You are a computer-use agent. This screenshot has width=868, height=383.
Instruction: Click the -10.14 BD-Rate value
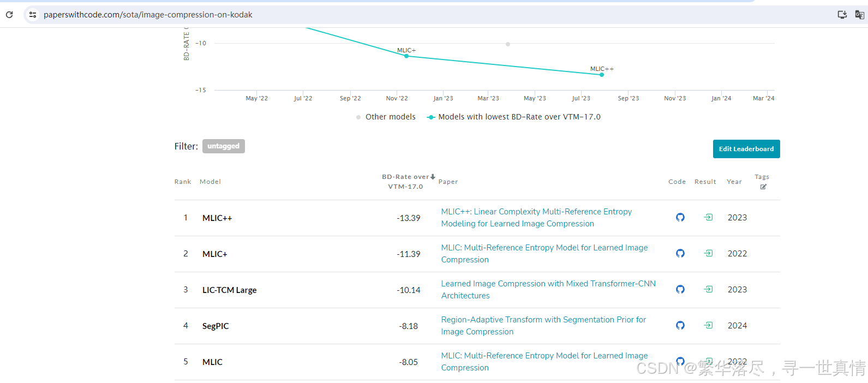(409, 290)
